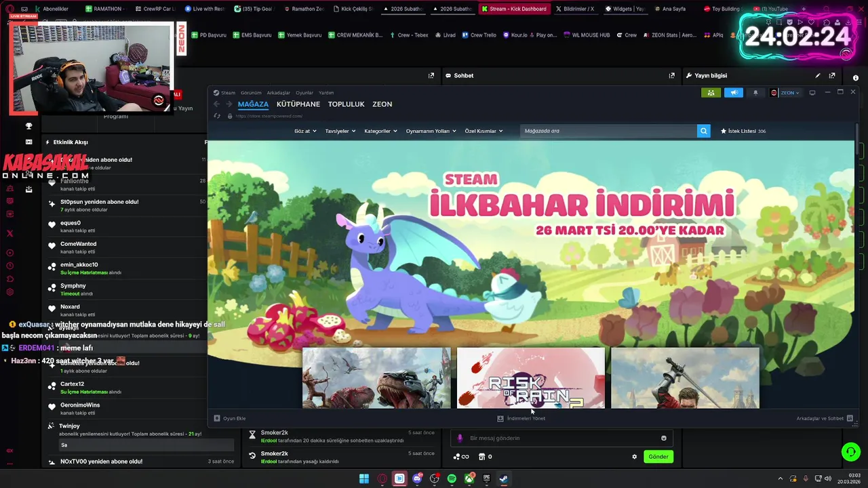Go back with Steam's left arrow
The height and width of the screenshot is (488, 868).
(216, 104)
